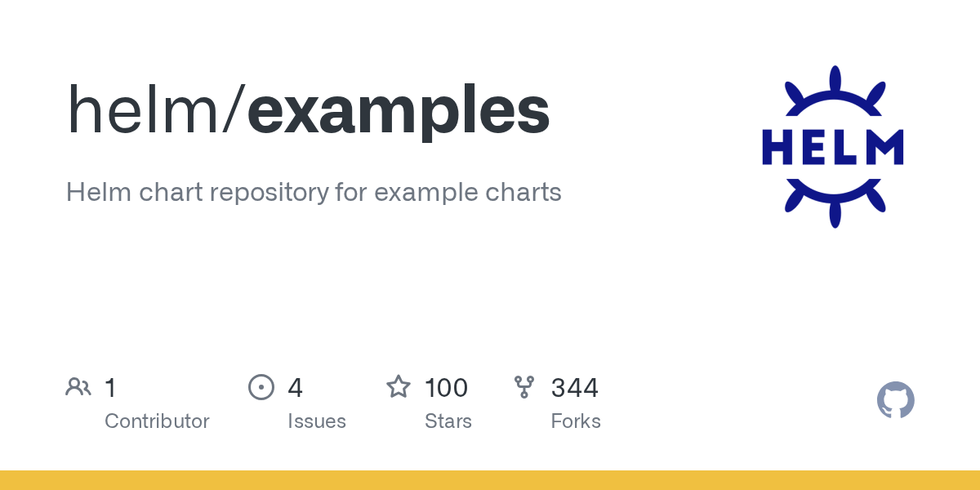Click the yellow language bar at bottom
The image size is (980, 490).
click(x=490, y=480)
